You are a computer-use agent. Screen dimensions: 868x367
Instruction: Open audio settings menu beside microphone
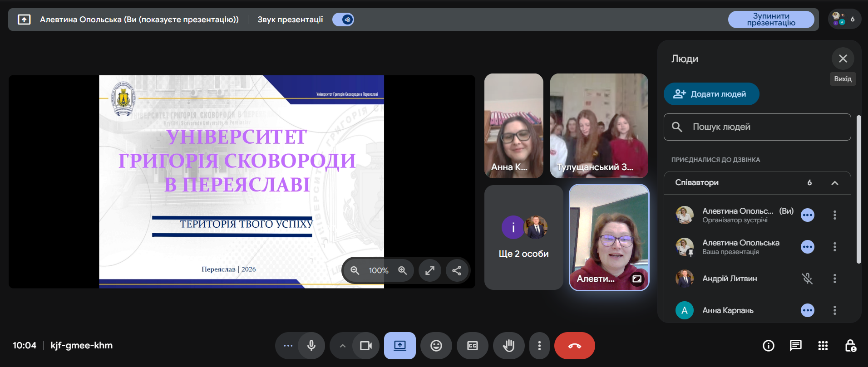(x=288, y=346)
